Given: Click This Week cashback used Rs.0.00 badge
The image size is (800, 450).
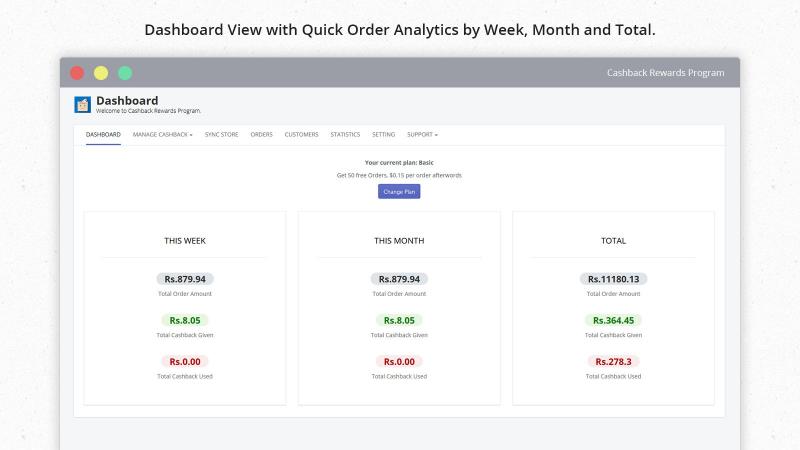Looking at the screenshot, I should click(x=185, y=362).
